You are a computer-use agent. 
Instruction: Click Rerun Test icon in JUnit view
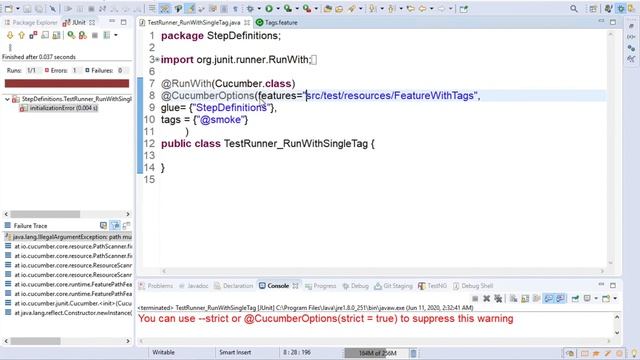(x=71, y=36)
